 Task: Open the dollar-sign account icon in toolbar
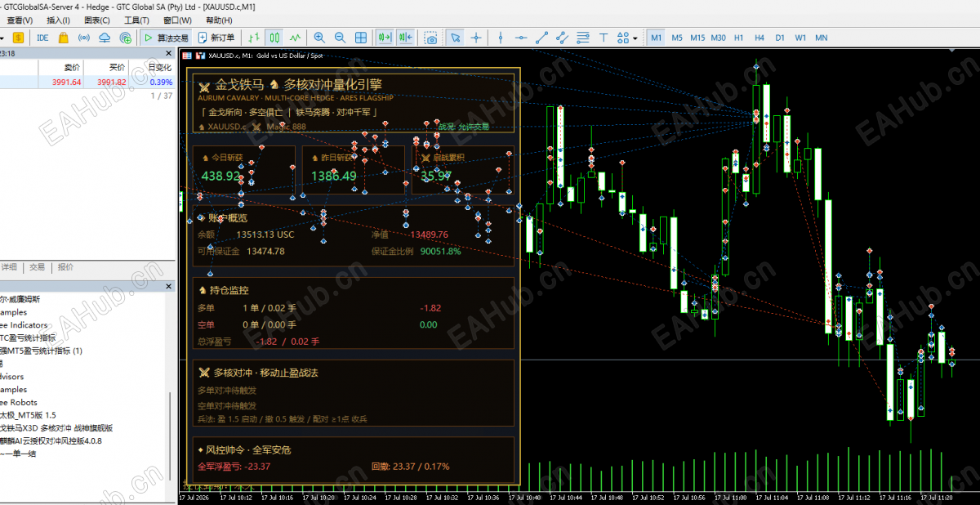click(x=18, y=38)
